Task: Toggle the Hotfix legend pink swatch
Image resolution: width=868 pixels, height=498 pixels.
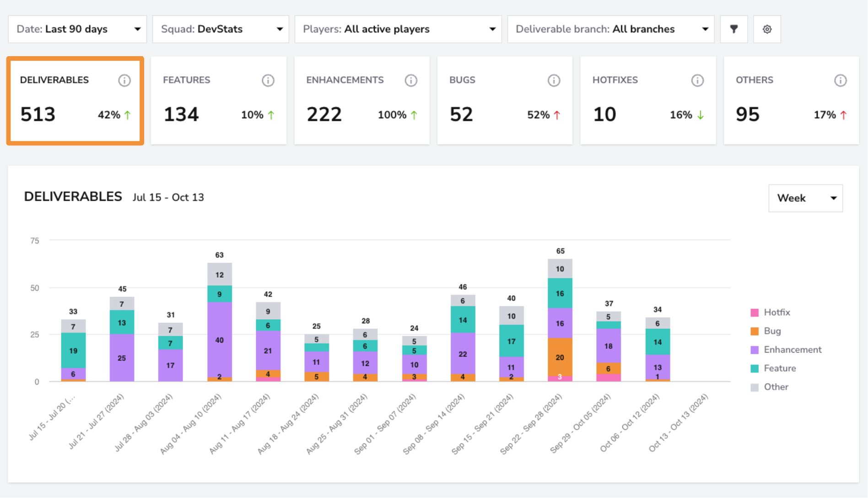Action: (755, 313)
